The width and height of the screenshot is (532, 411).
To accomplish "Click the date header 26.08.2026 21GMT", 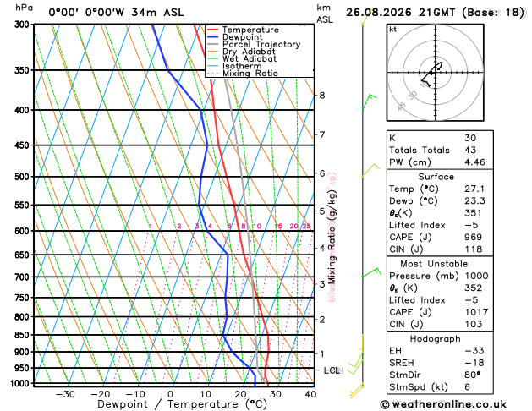I will coord(400,13).
